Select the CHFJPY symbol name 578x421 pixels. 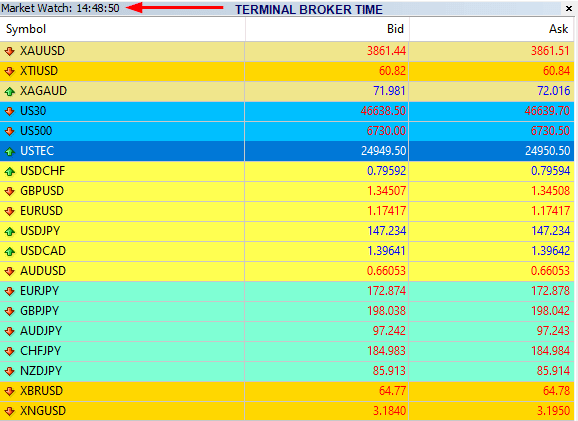[x=41, y=351]
